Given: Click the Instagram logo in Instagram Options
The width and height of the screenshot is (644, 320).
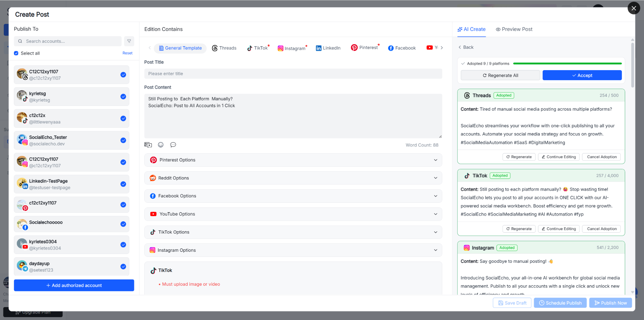Looking at the screenshot, I should (x=153, y=250).
